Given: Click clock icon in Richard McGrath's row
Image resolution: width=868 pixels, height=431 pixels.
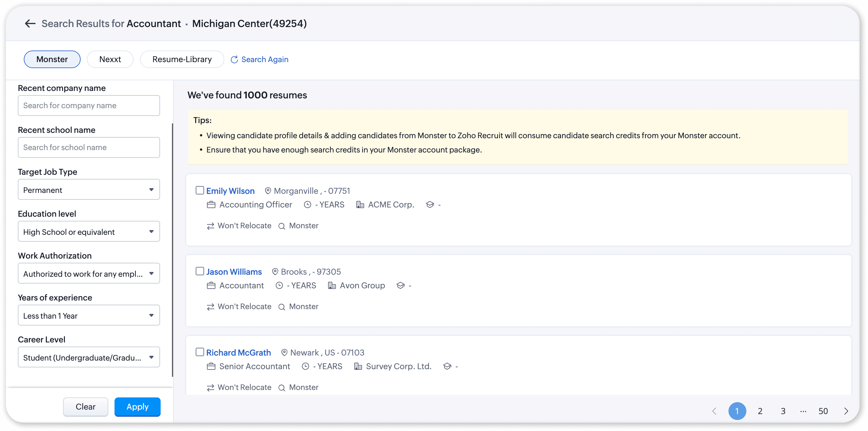Looking at the screenshot, I should [305, 366].
